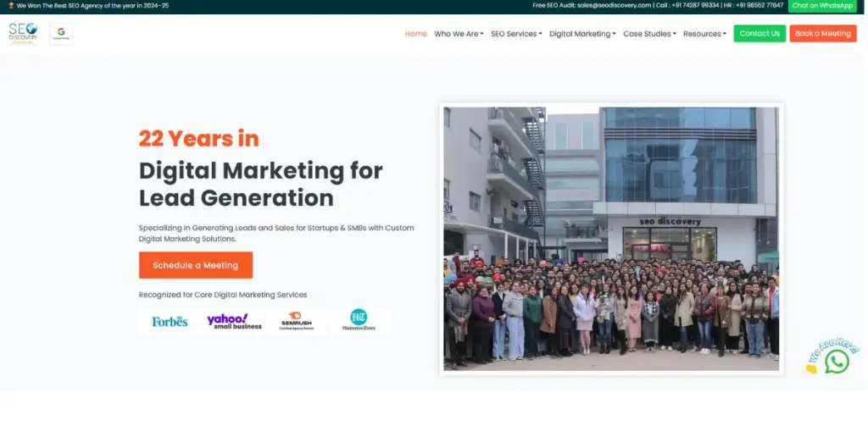Click the Book a Meeting button
Viewport: 868px width, 448px height.
[x=822, y=33]
